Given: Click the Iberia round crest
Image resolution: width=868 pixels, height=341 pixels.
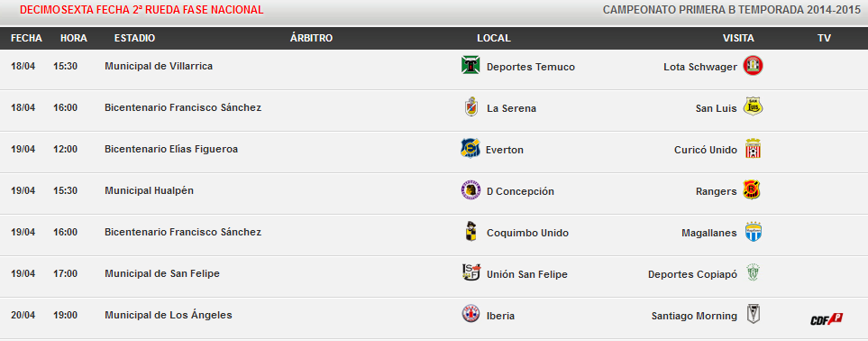Looking at the screenshot, I should pyautogui.click(x=471, y=314).
